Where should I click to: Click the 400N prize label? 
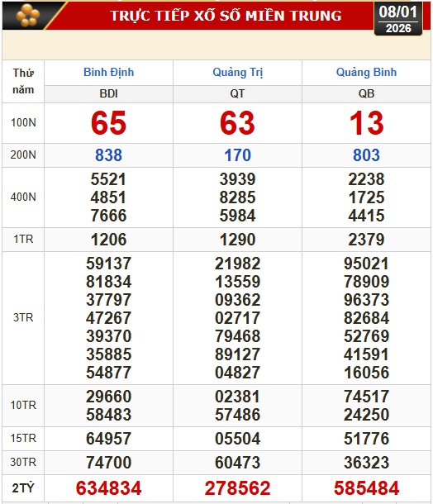[23, 197]
